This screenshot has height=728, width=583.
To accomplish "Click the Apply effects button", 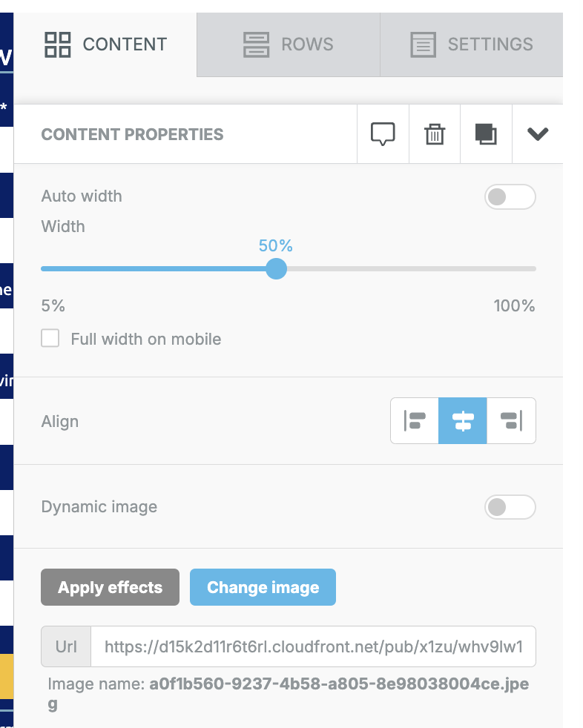I will pos(110,587).
